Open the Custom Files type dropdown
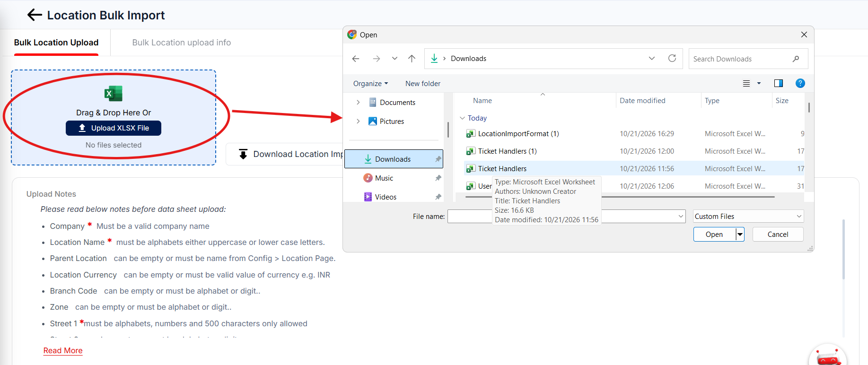The image size is (868, 365). tap(748, 216)
